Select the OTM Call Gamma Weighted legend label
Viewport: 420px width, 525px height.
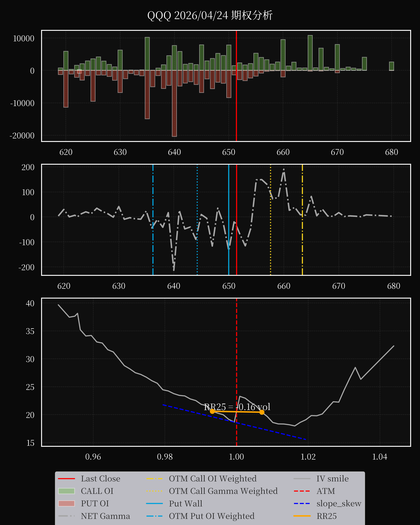point(223,491)
